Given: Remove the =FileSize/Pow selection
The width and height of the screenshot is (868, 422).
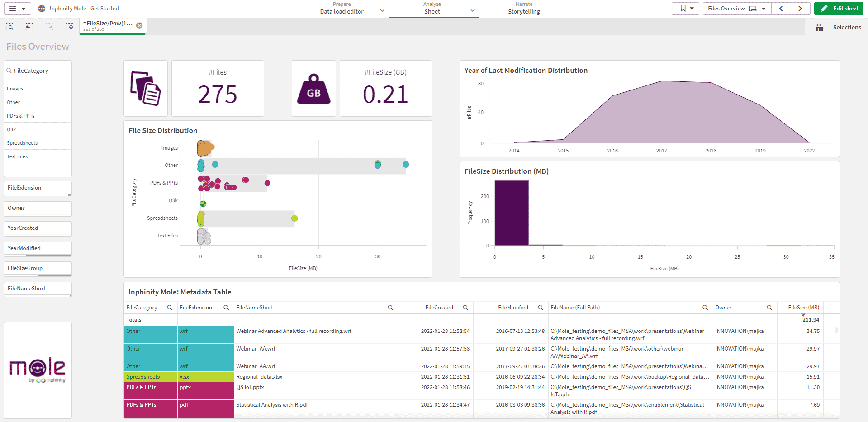Looking at the screenshot, I should pyautogui.click(x=139, y=26).
